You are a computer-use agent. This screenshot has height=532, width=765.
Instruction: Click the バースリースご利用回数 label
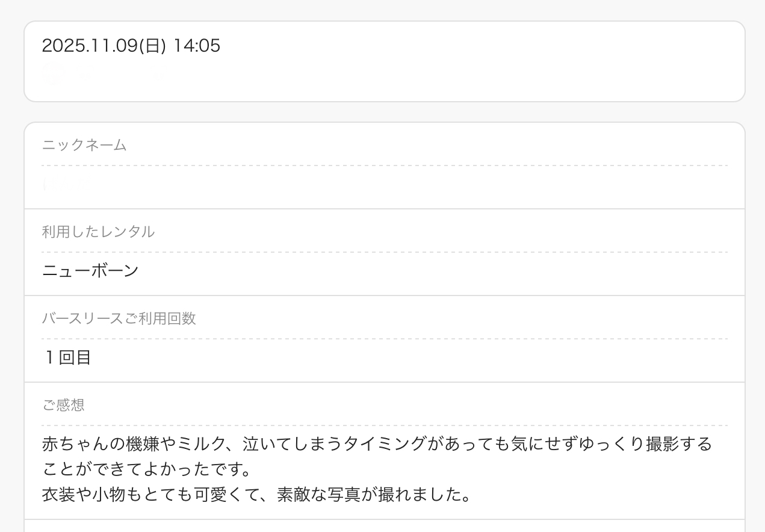[119, 318]
